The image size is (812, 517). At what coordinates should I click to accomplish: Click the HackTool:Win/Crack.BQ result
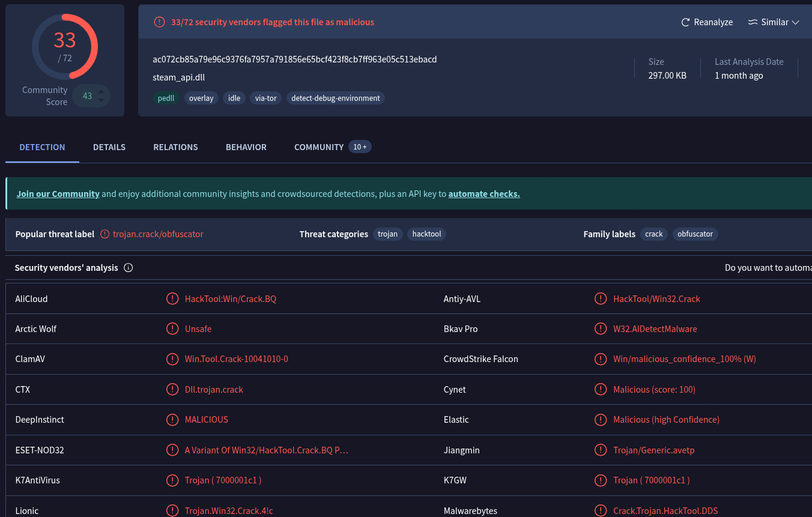(x=231, y=298)
